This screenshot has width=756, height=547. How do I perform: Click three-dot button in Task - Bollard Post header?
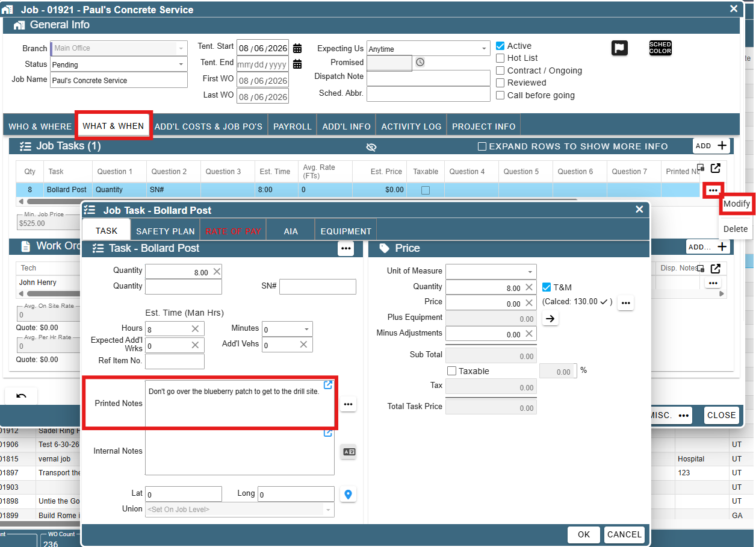coord(345,248)
